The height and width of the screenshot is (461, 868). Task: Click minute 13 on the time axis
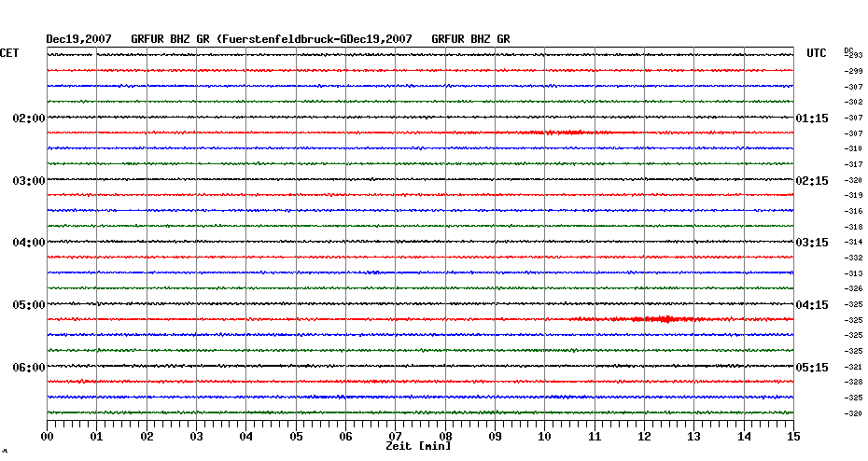[x=694, y=436]
